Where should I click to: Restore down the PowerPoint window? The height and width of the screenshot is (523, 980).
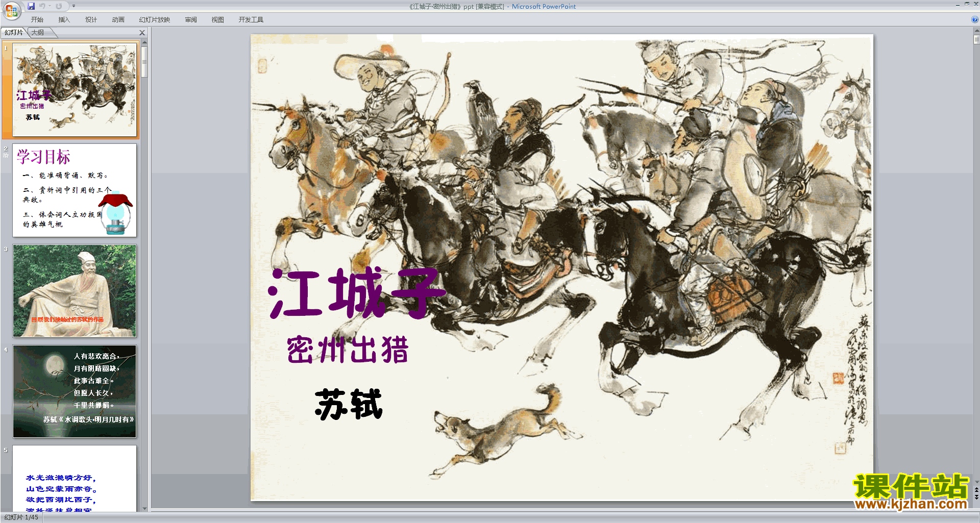pyautogui.click(x=967, y=4)
